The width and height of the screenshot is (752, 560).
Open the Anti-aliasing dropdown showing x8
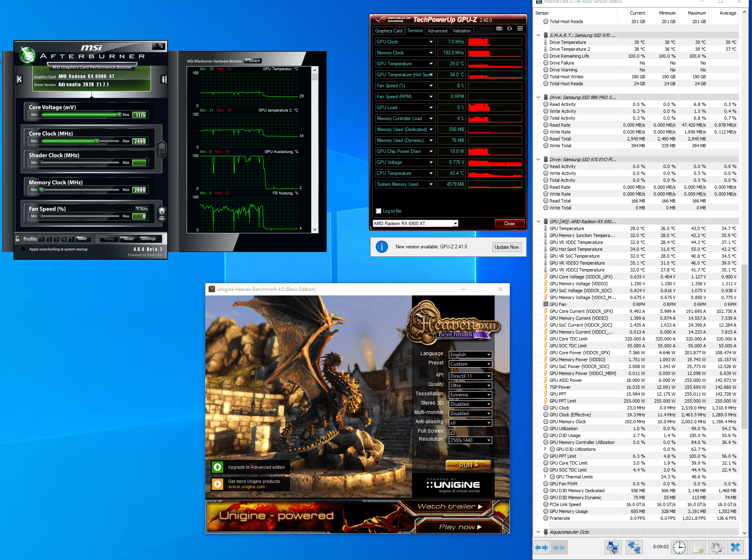pos(470,423)
